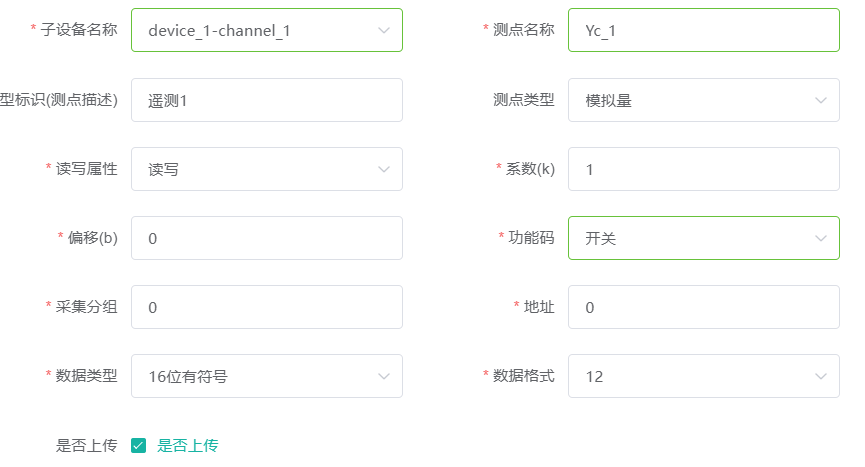Viewport: 865px width, 467px height.
Task: Open the 读写 read-write attribute dropdown
Action: 267,169
